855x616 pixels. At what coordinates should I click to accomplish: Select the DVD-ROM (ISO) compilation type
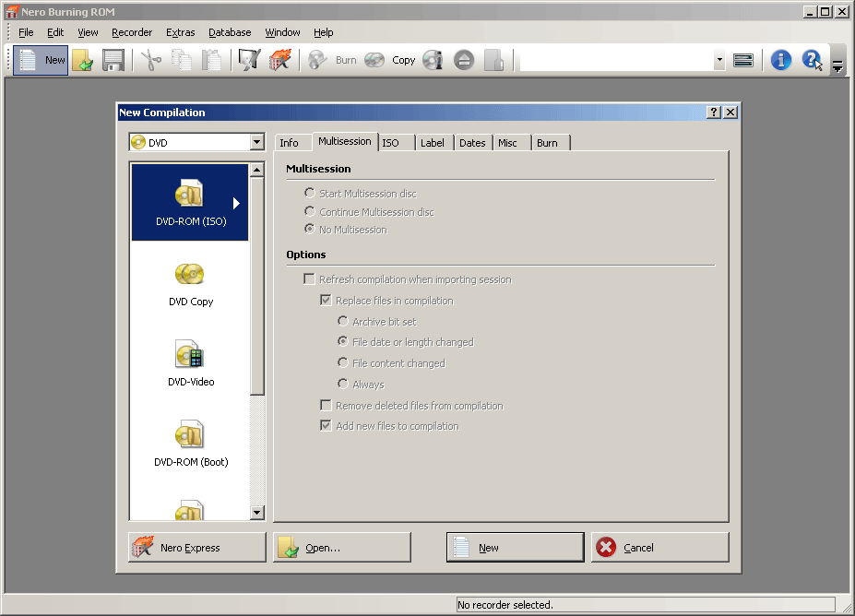(190, 202)
